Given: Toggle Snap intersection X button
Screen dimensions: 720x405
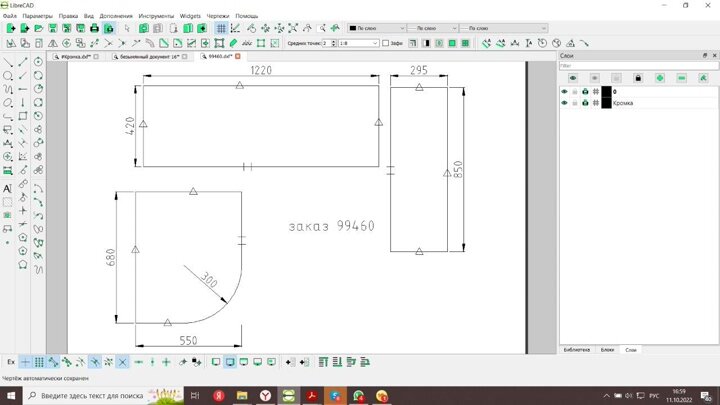Looking at the screenshot, I should tap(123, 362).
